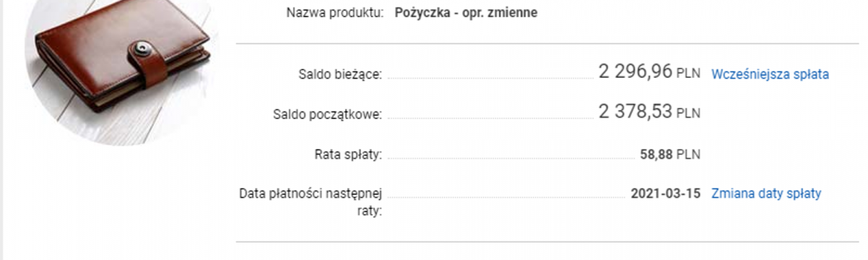Select the 58,88 installment amount

[656, 154]
